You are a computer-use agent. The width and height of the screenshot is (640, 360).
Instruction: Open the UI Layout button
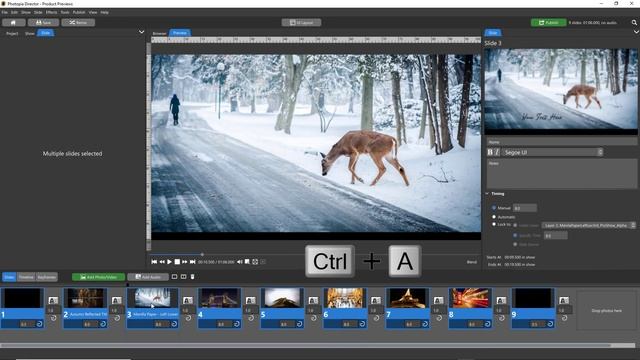click(x=301, y=22)
